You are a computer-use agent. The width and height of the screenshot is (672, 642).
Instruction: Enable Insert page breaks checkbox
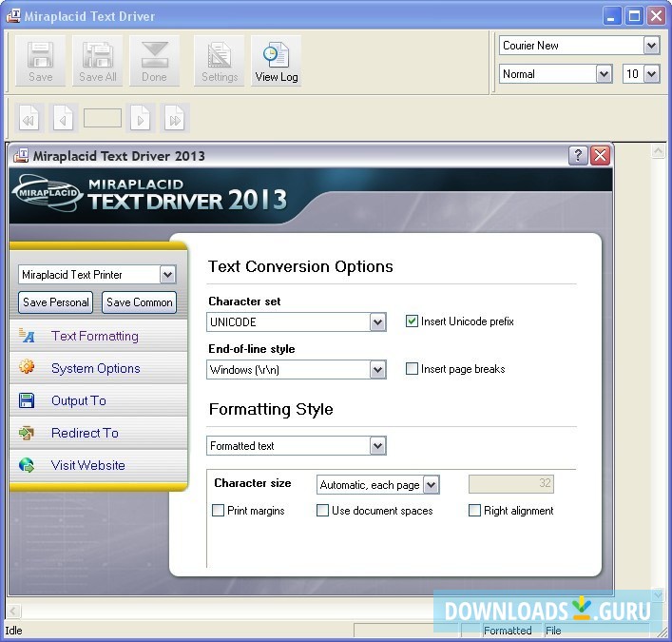pyautogui.click(x=412, y=368)
